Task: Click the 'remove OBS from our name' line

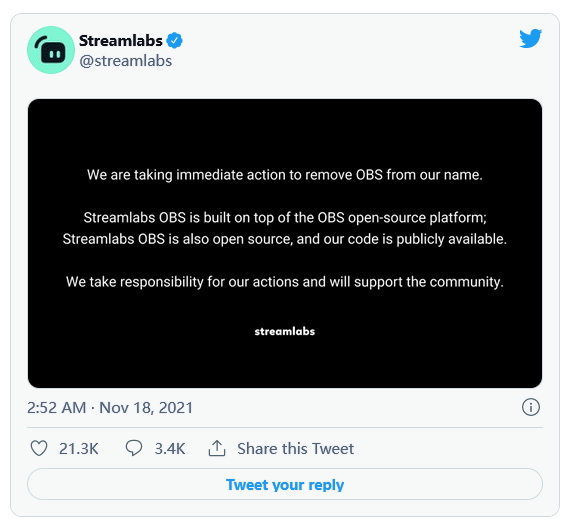Action: (285, 175)
